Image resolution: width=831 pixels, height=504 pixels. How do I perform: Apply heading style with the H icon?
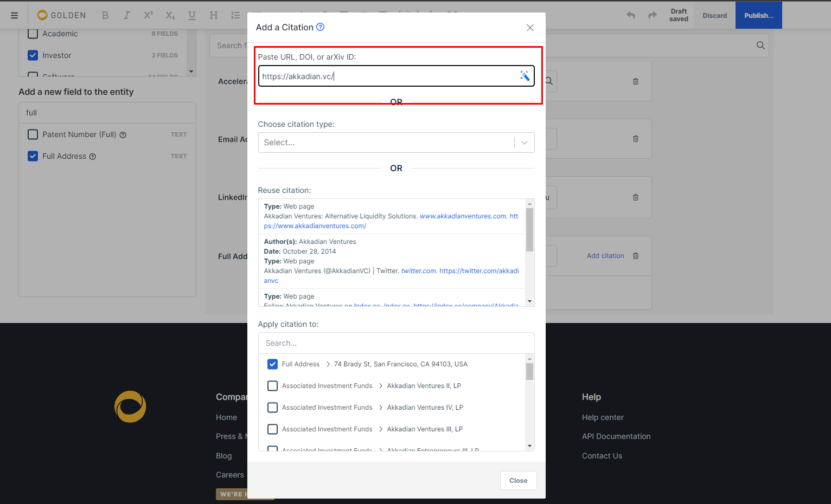pyautogui.click(x=214, y=15)
